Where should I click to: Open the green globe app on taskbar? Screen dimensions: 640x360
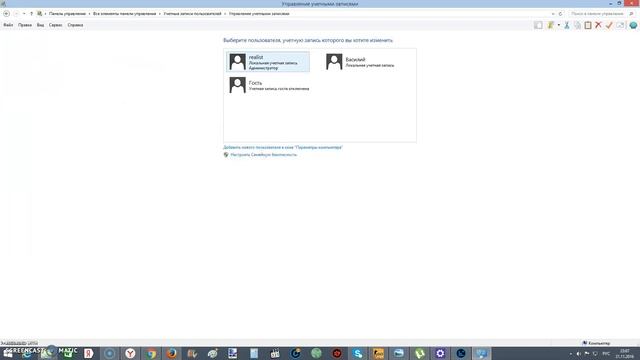click(316, 353)
